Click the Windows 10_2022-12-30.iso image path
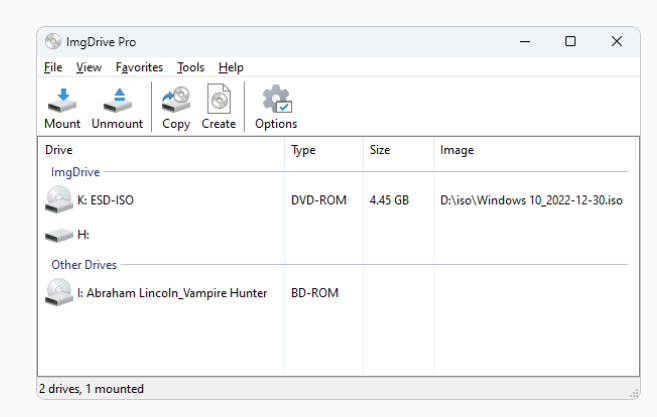 (x=531, y=200)
